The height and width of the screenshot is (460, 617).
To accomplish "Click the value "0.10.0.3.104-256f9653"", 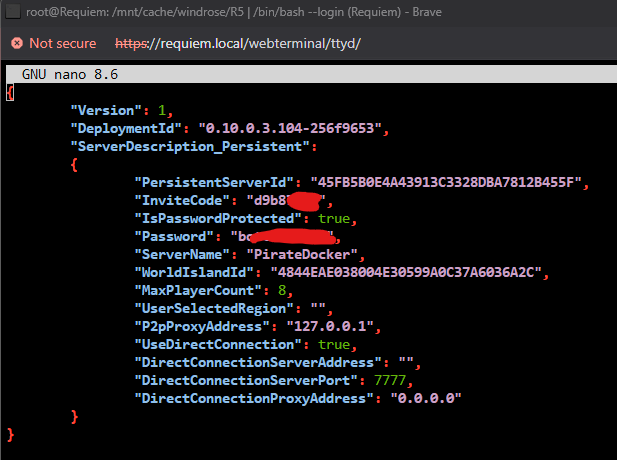I will pyautogui.click(x=290, y=128).
